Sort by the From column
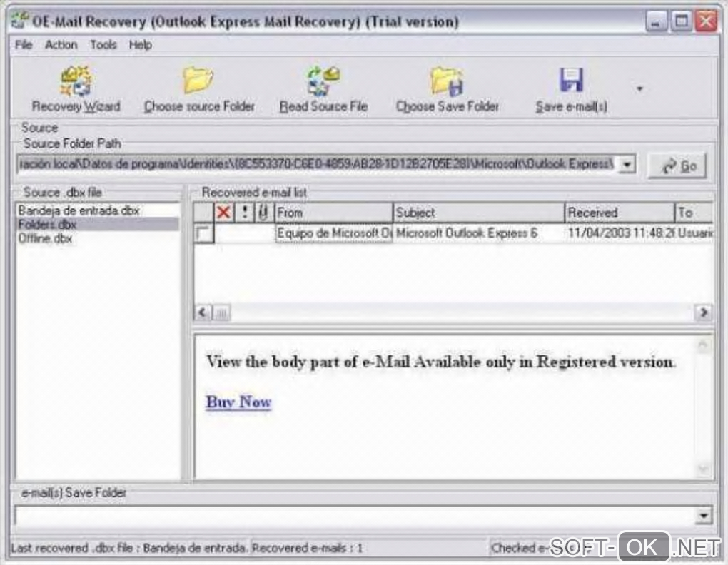 click(333, 213)
